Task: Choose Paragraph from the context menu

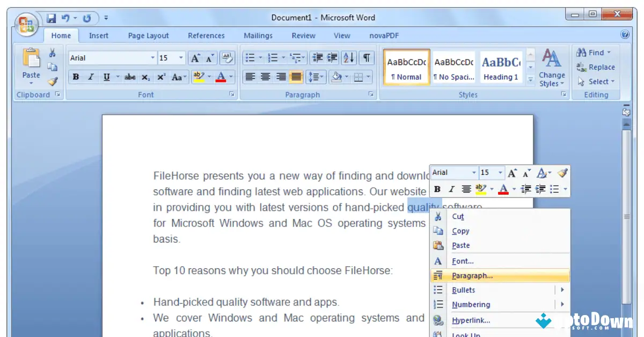Action: pos(471,275)
